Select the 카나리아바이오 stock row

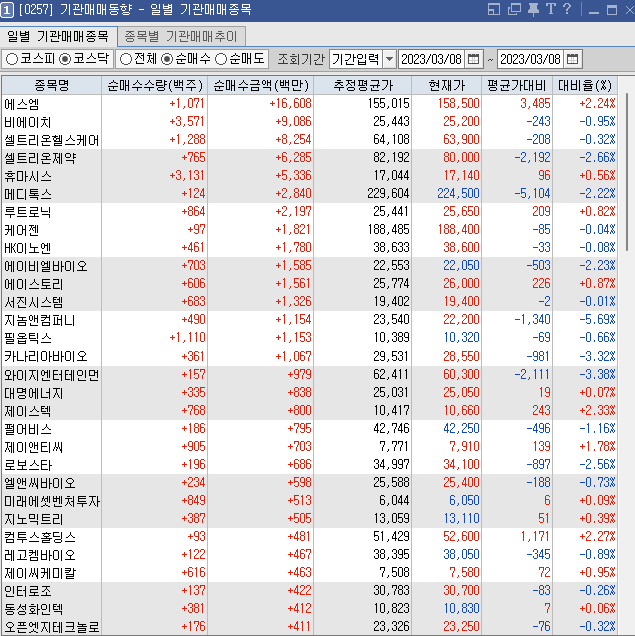pyautogui.click(x=310, y=356)
